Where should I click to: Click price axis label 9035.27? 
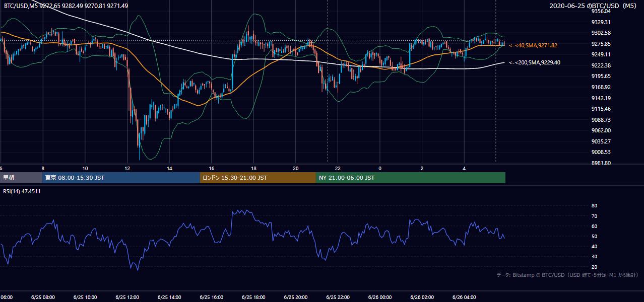(x=601, y=141)
